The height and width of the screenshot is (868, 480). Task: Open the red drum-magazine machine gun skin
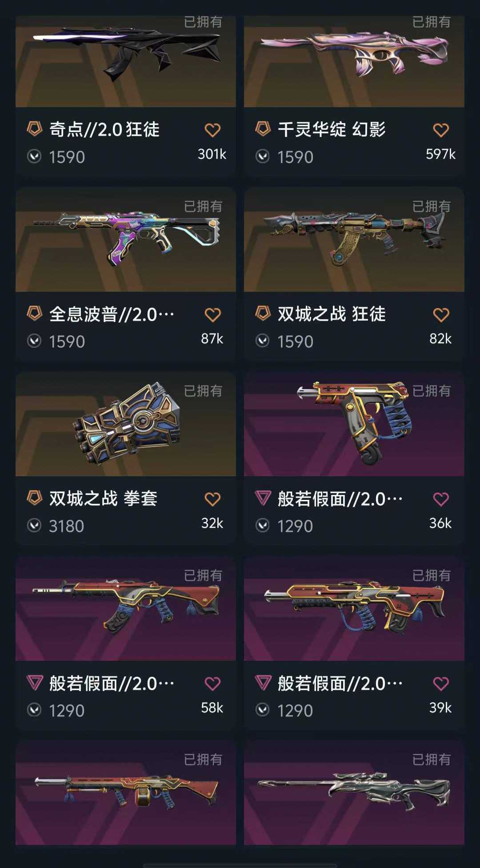pos(126,792)
